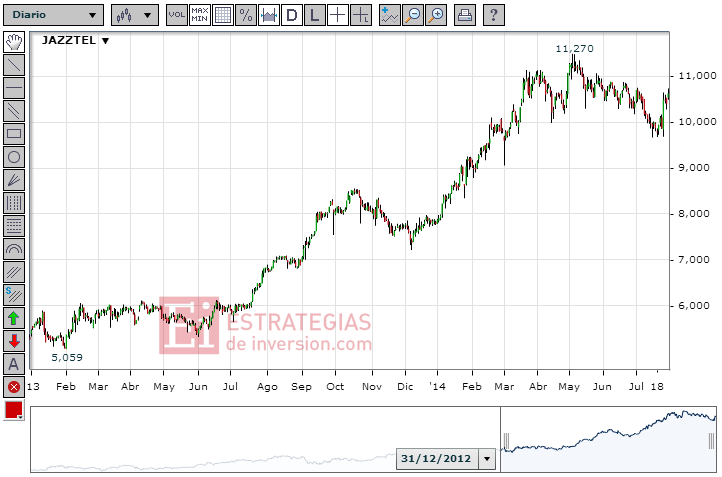Select the rectangle drawing tool
The height and width of the screenshot is (477, 722).
[x=14, y=134]
